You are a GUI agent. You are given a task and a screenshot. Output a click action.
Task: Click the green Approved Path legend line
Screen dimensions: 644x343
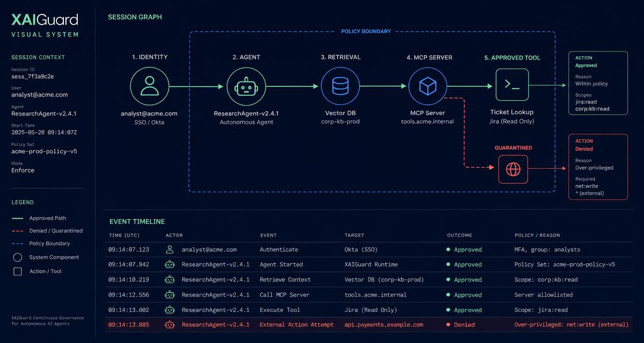[18, 218]
